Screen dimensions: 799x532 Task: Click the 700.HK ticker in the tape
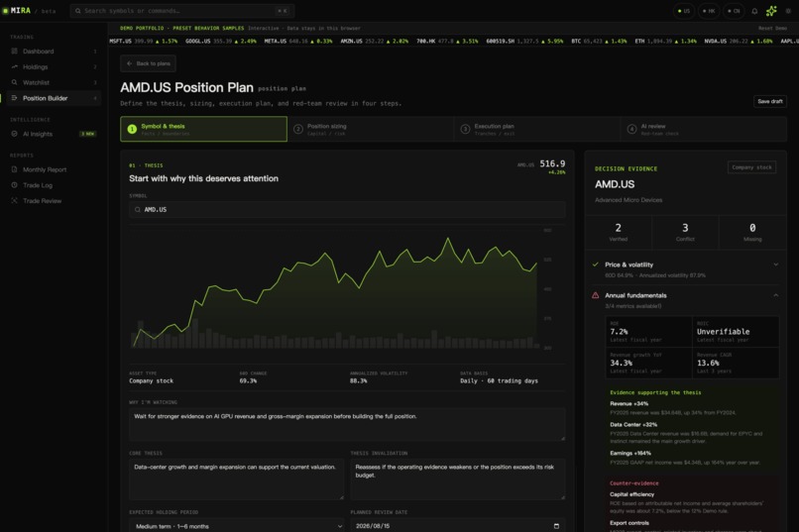pyautogui.click(x=447, y=42)
